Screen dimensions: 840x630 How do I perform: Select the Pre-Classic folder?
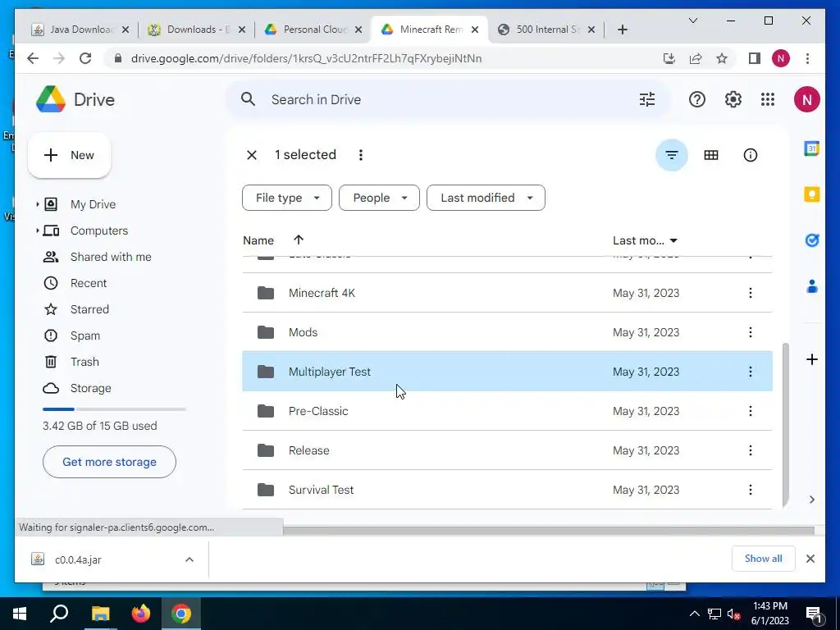[x=507, y=411]
